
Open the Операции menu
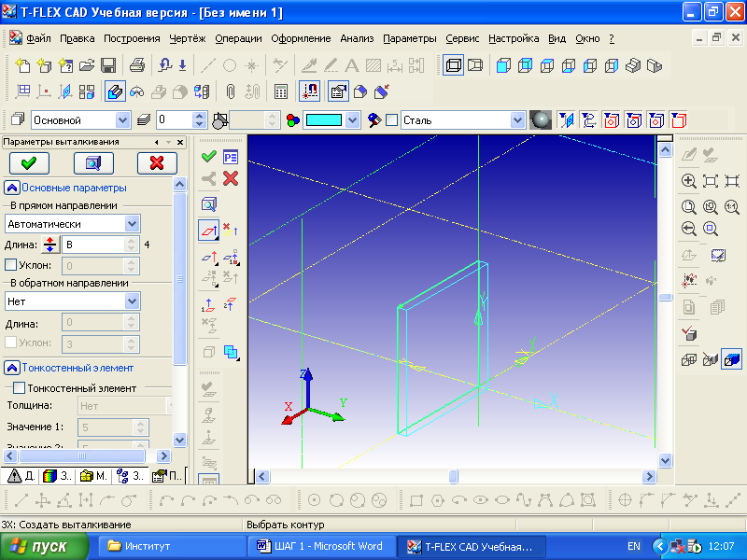[238, 38]
